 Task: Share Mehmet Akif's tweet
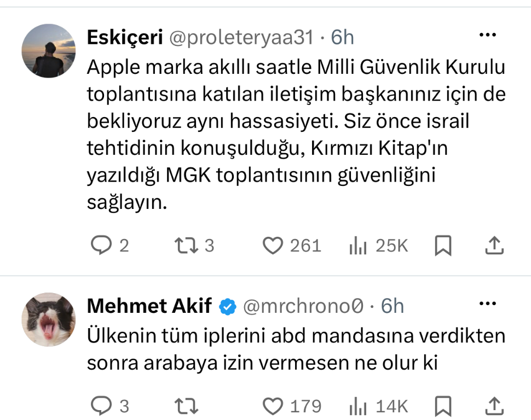[494, 405]
